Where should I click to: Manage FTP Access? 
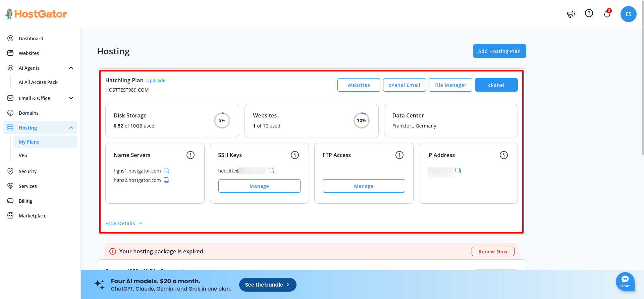pyautogui.click(x=364, y=186)
